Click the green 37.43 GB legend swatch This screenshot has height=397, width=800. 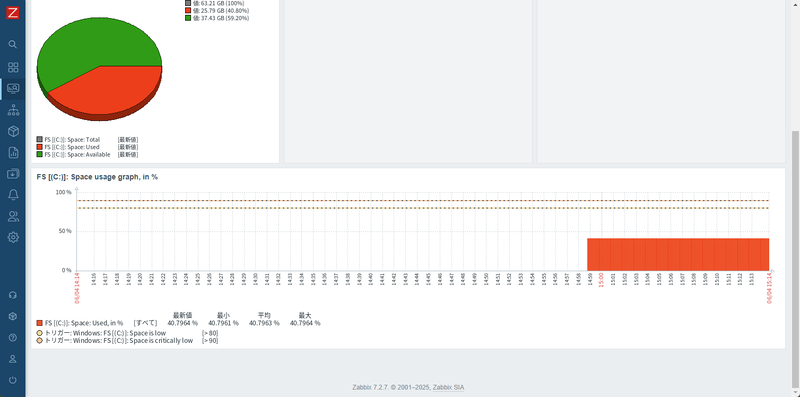click(188, 18)
